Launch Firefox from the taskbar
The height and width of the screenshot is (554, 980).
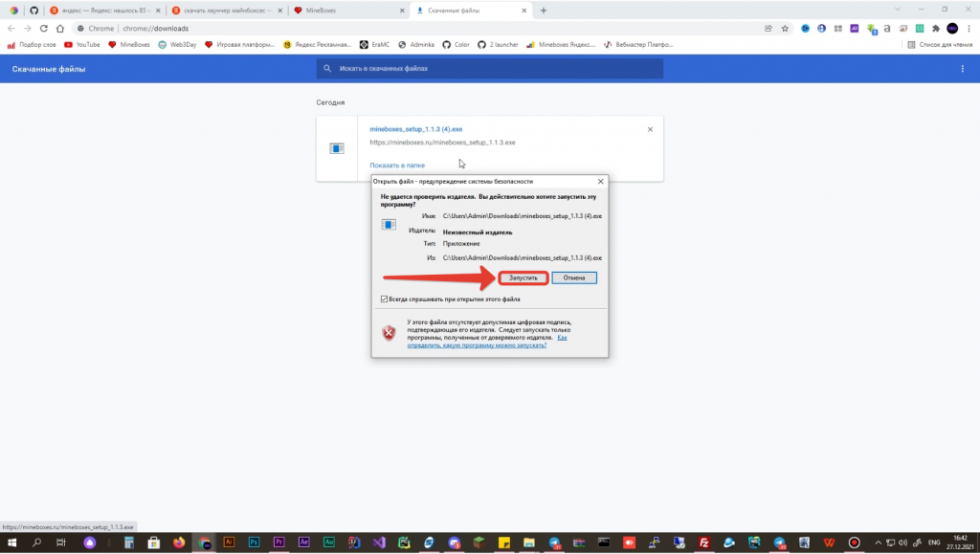pos(179,542)
